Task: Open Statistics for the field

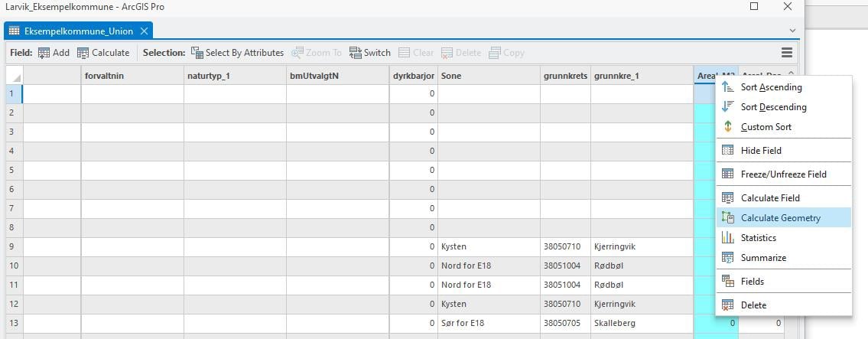Action: pyautogui.click(x=758, y=238)
